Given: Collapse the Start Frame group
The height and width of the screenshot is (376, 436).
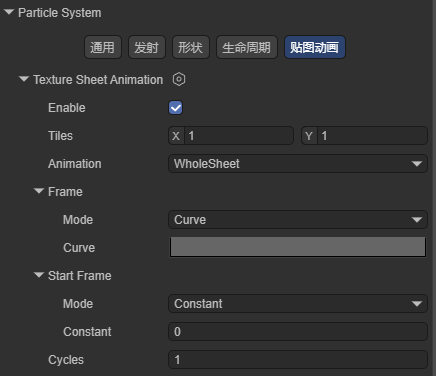Looking at the screenshot, I should coord(39,275).
